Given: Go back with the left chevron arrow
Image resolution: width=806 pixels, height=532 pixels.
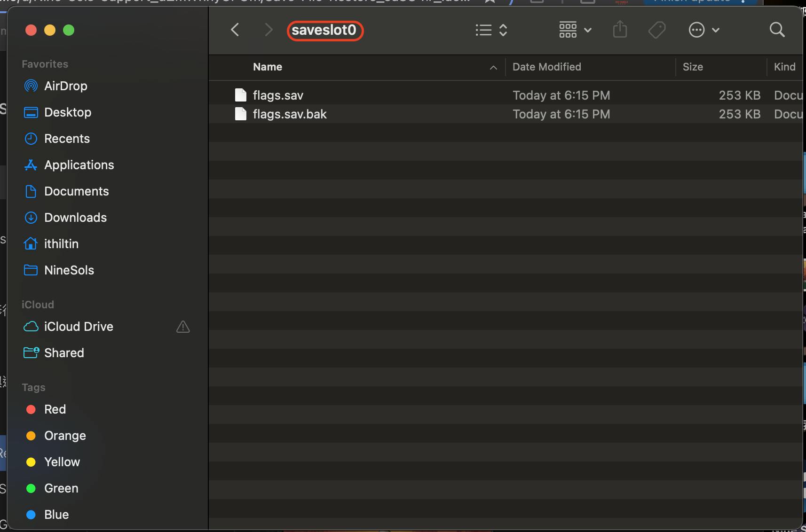Looking at the screenshot, I should [235, 30].
